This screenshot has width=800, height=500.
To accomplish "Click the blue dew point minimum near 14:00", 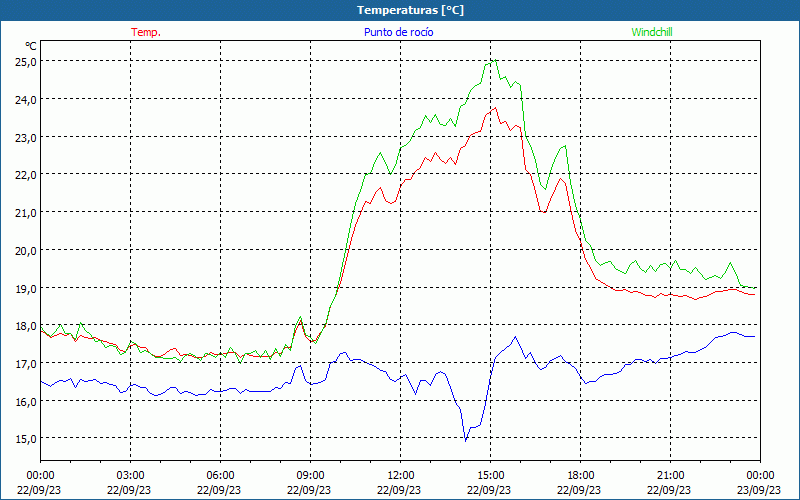I will [465, 441].
